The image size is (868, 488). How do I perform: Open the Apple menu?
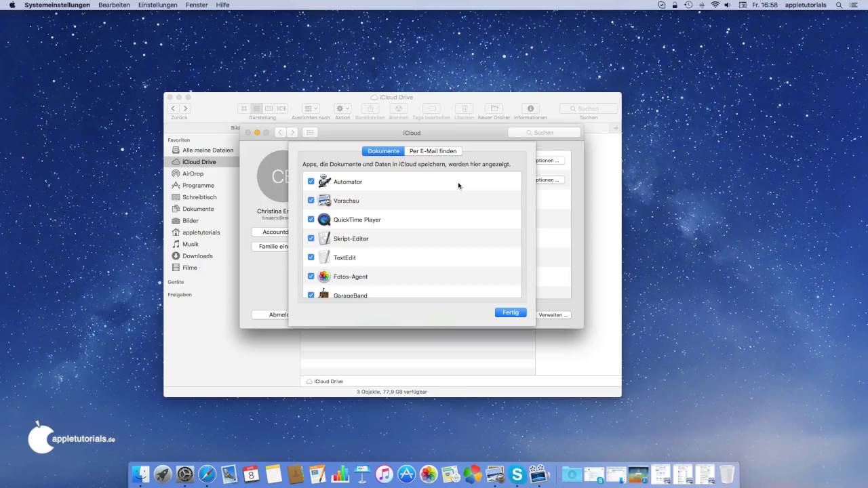pyautogui.click(x=12, y=5)
